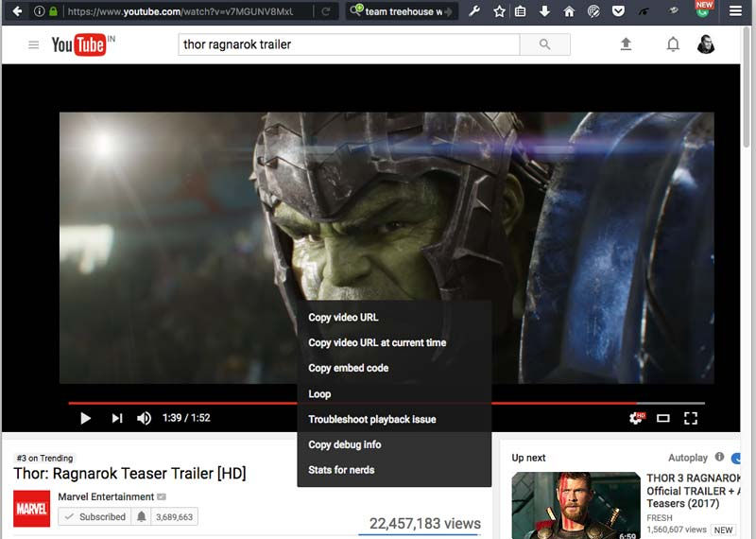Open the Marvel Entertainment channel link
The image size is (756, 539).
pyautogui.click(x=106, y=496)
